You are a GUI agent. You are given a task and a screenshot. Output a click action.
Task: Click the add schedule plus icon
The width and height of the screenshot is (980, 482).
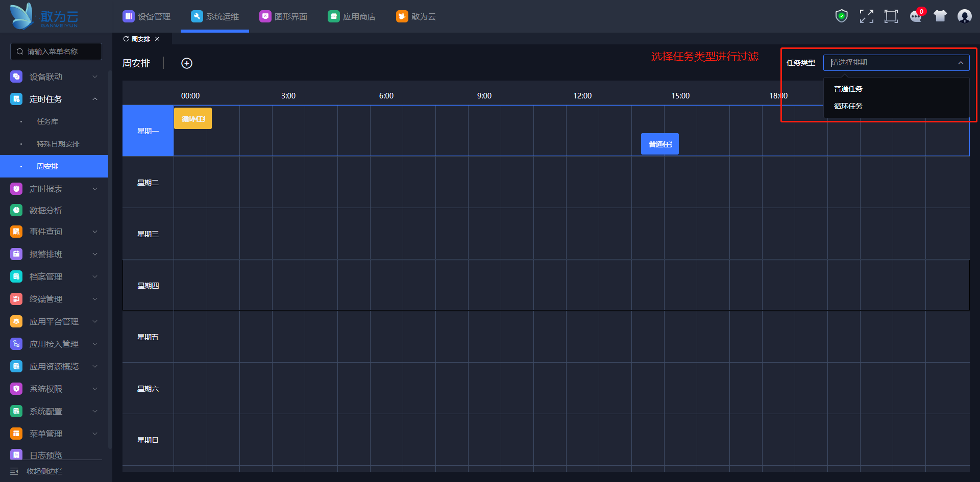[187, 63]
